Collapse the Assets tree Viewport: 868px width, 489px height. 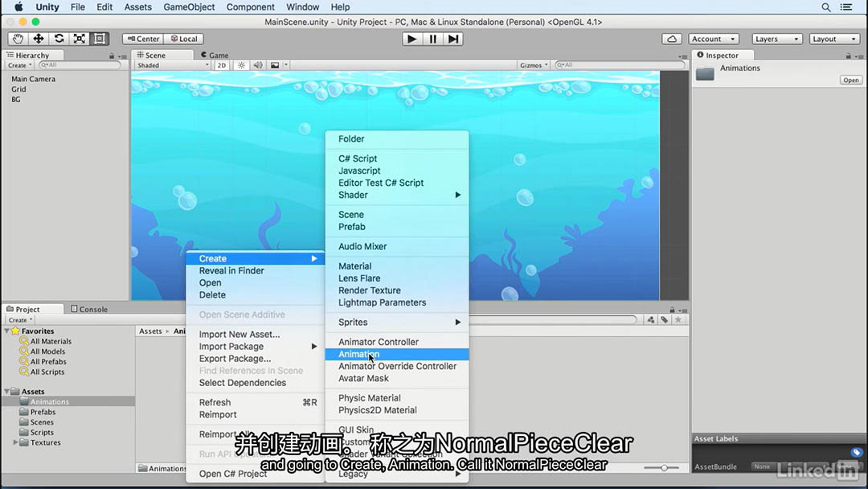pos(6,392)
